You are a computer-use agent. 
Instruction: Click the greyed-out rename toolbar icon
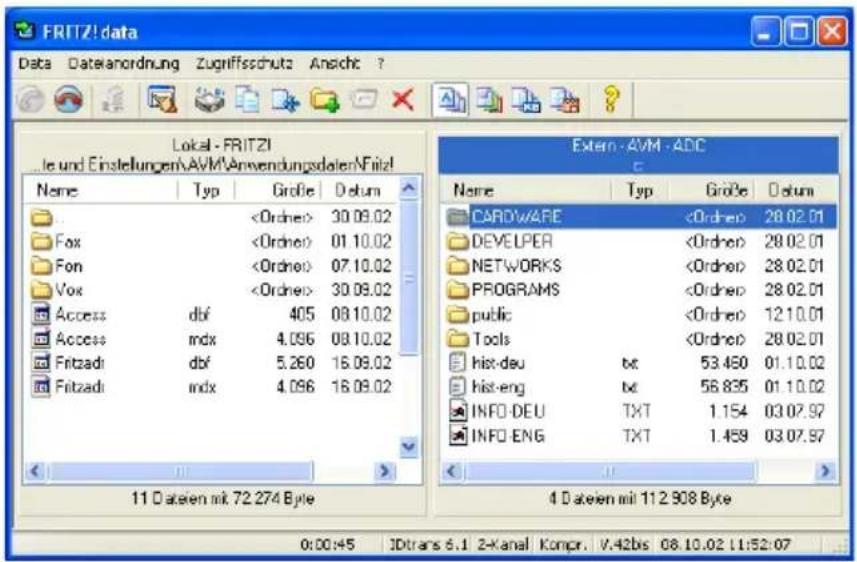click(x=364, y=100)
